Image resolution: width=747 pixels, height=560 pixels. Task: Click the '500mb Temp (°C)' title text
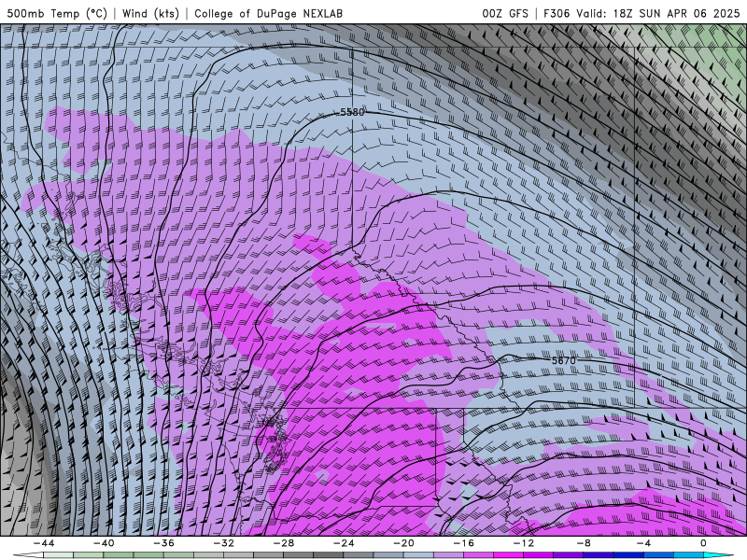pos(57,13)
